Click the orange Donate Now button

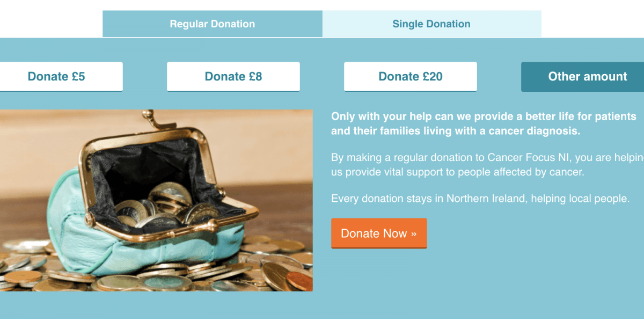tap(379, 233)
